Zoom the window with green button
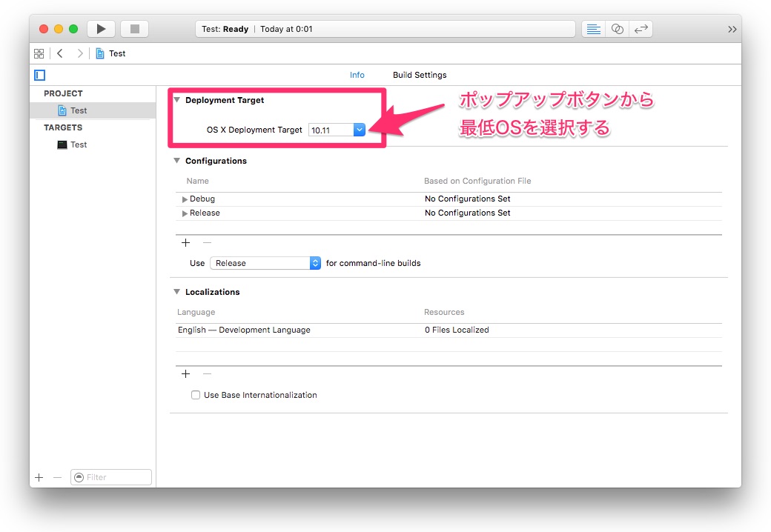 coord(73,29)
